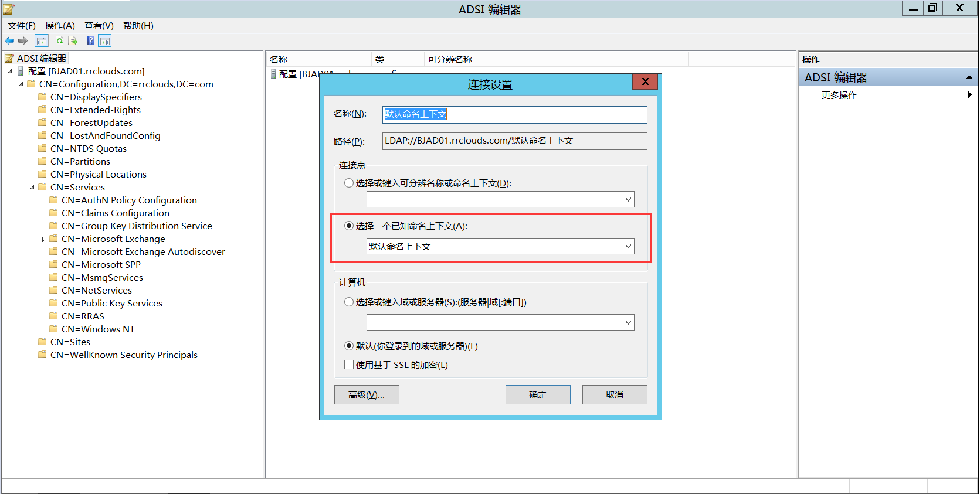Click folder icon of CN=LostAndFoundConfig

click(x=42, y=135)
